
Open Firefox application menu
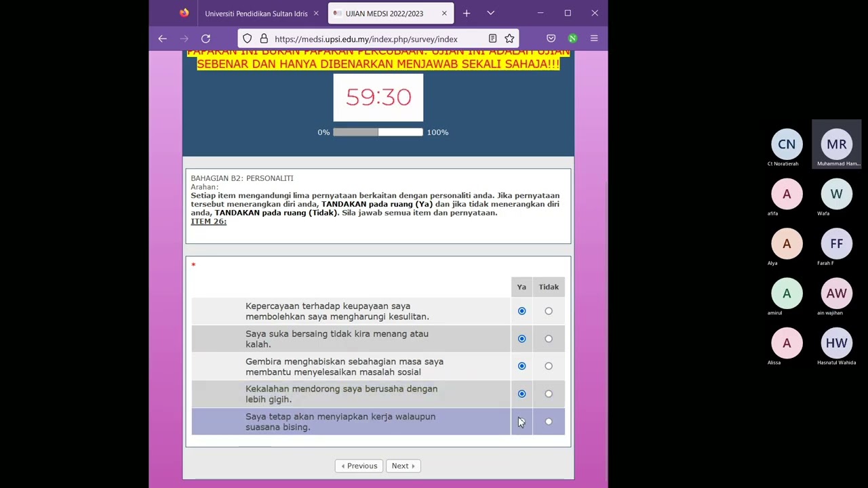click(x=594, y=39)
